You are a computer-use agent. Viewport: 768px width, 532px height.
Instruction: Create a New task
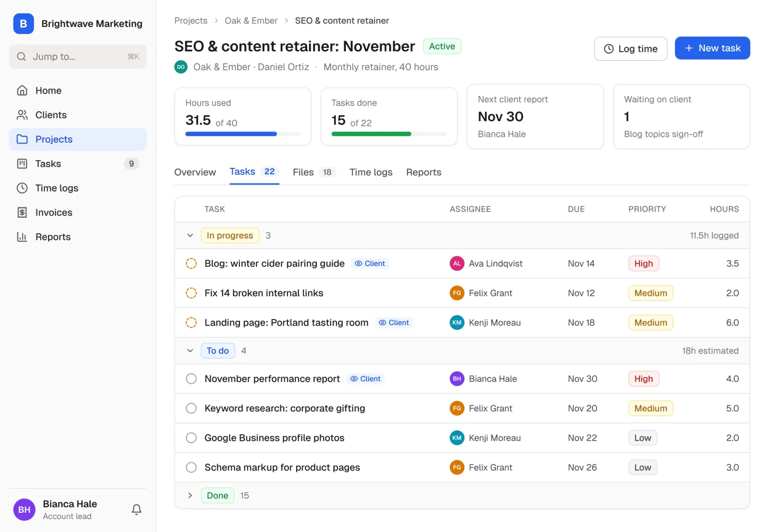712,48
